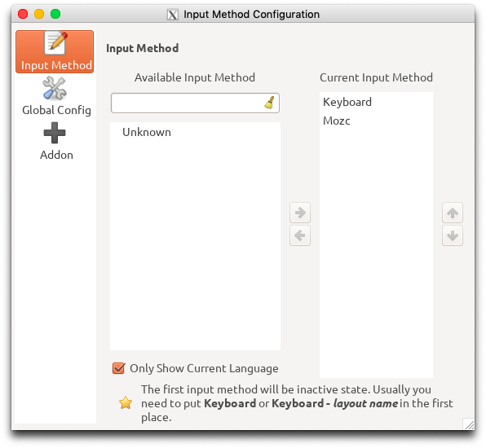Open the Input Method page icon
Image resolution: width=486 pixels, height=448 pixels.
coord(55,43)
